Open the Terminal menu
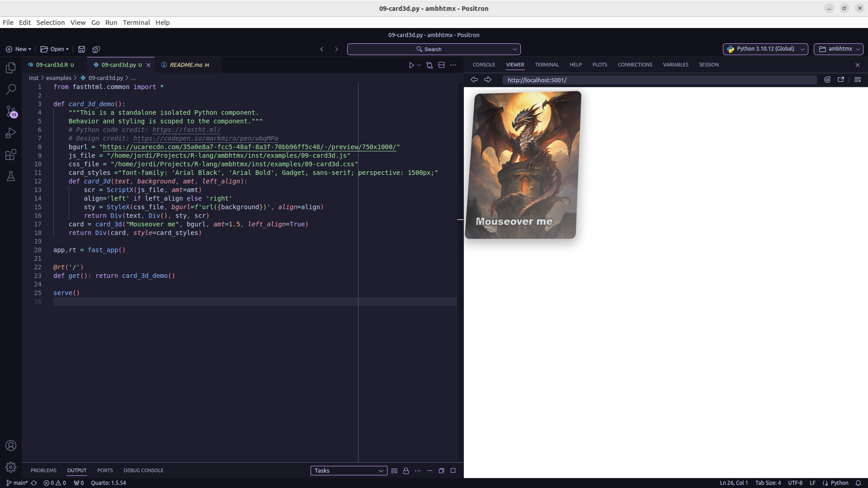 coord(136,23)
